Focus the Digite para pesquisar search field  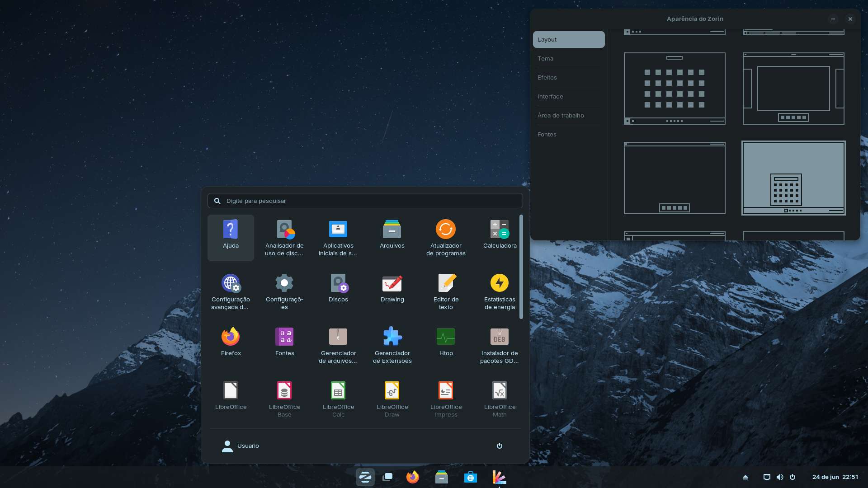click(x=365, y=201)
